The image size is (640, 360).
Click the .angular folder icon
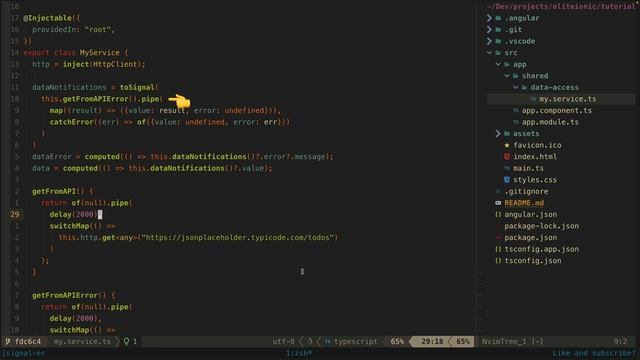coord(498,18)
